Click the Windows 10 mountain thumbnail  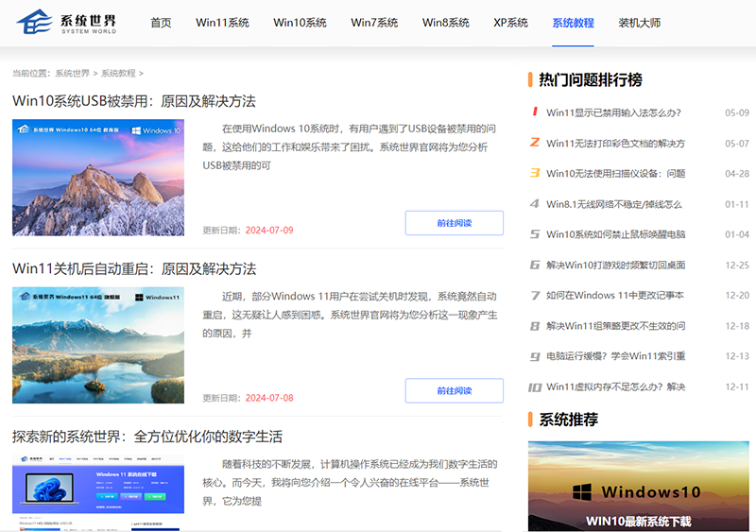point(98,177)
